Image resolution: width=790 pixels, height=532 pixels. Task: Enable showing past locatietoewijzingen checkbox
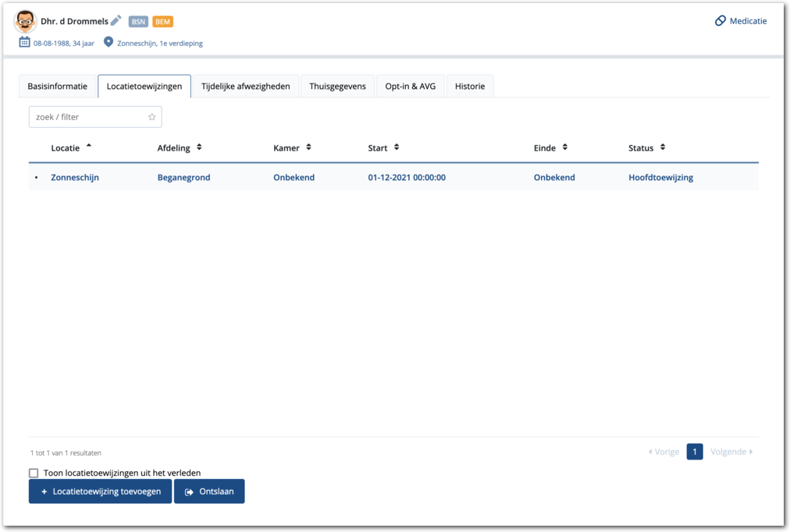(x=34, y=473)
